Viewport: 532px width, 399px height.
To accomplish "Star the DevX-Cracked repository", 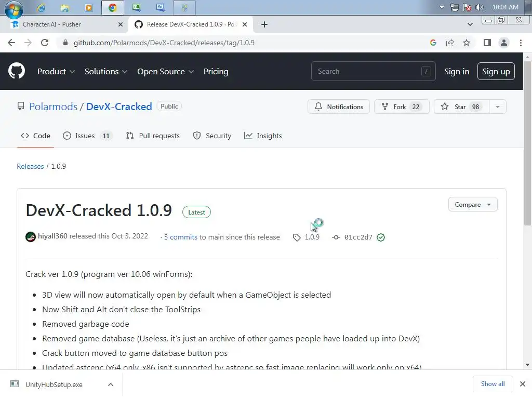I will [461, 107].
